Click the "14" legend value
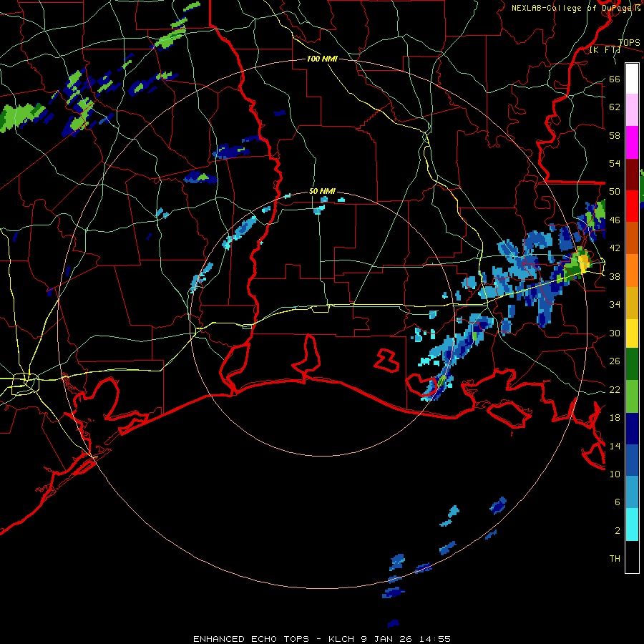The width and height of the screenshot is (644, 644). click(x=615, y=446)
